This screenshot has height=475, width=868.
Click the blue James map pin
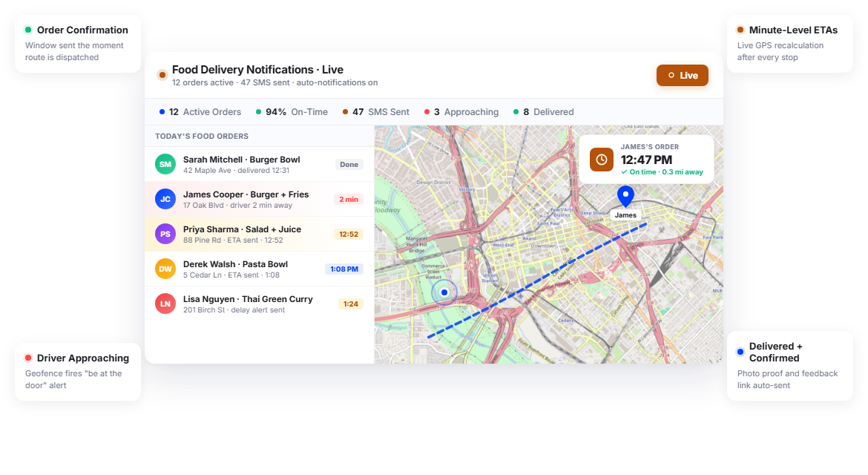point(625,196)
